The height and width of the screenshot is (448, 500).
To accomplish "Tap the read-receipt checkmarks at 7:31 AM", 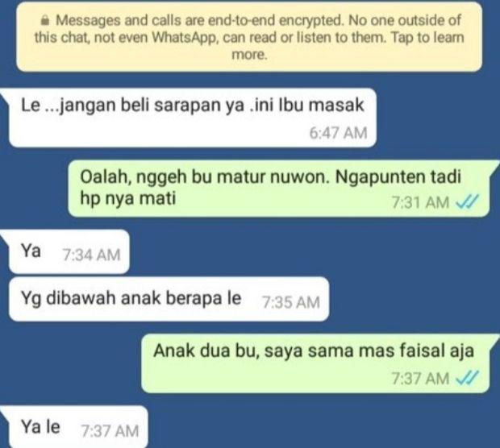I will [468, 201].
